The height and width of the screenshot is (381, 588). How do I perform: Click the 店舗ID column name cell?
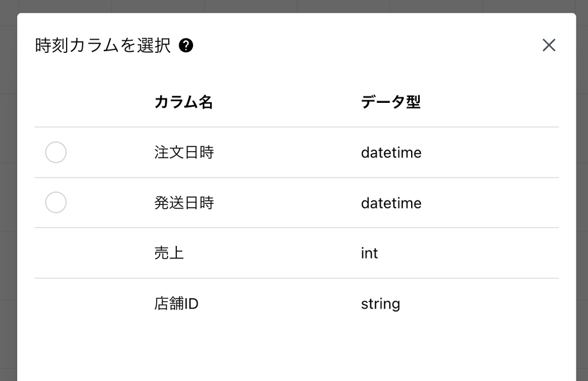click(x=176, y=303)
